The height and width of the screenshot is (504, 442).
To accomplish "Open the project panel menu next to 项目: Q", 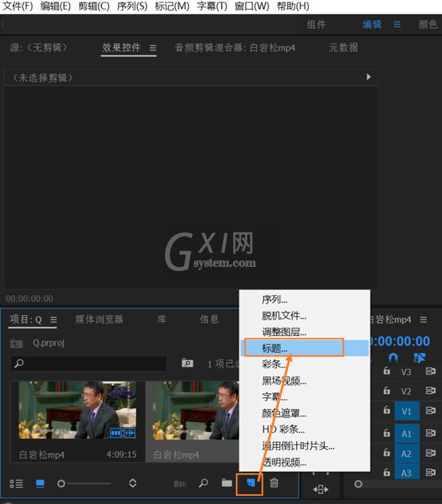I will click(x=54, y=319).
